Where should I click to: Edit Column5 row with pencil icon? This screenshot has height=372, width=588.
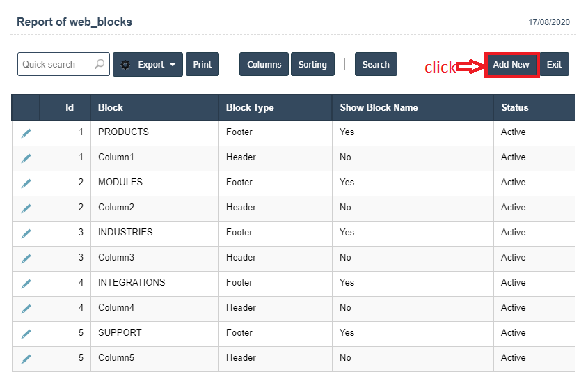[x=26, y=359]
